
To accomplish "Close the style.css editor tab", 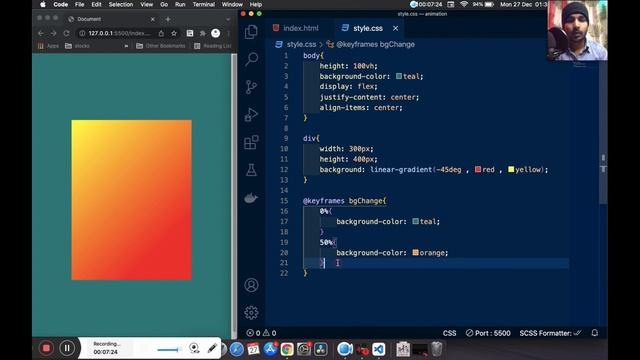I will pyautogui.click(x=396, y=28).
